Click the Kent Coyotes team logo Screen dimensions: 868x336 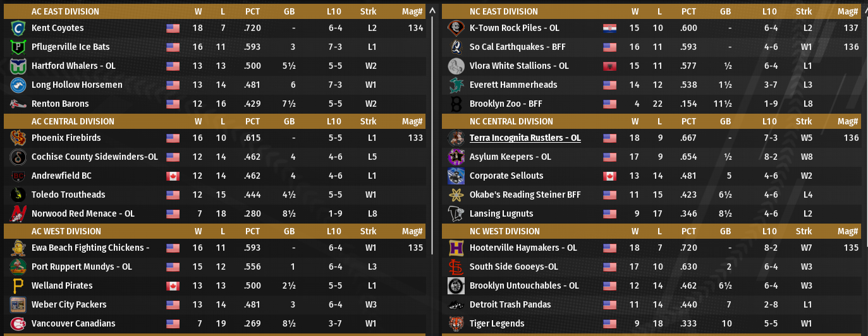(x=18, y=28)
